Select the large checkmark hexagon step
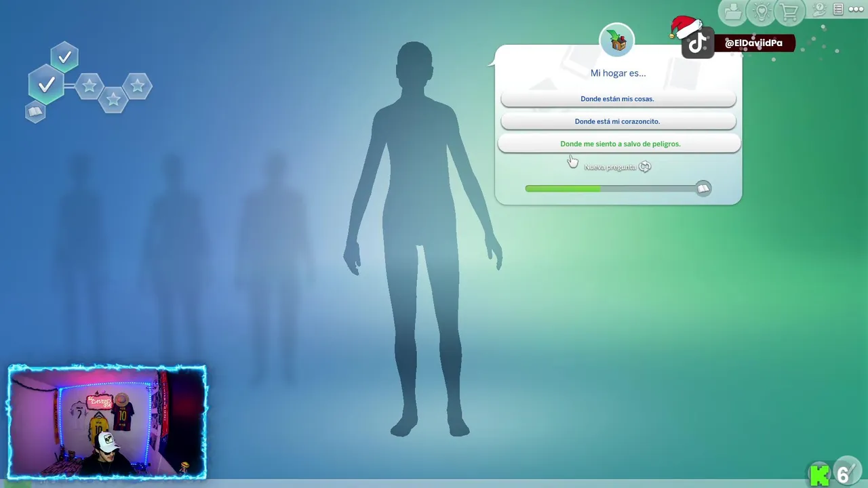 46,85
